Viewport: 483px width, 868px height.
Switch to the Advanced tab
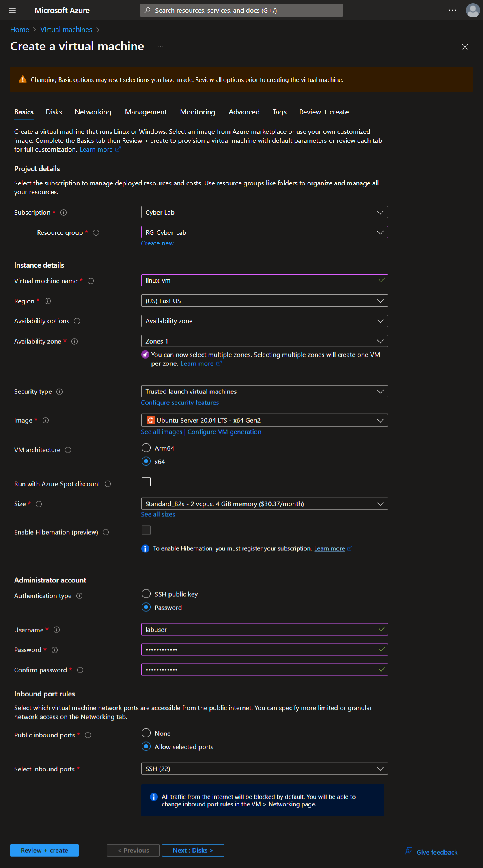(x=244, y=112)
